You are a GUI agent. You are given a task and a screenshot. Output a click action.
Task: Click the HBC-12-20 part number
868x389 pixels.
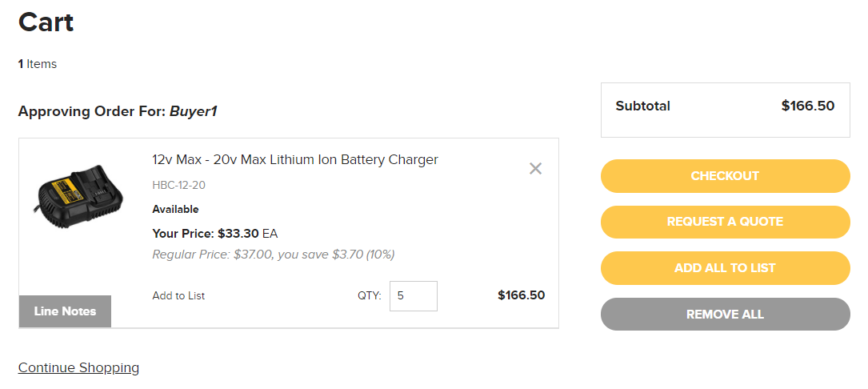click(x=179, y=185)
